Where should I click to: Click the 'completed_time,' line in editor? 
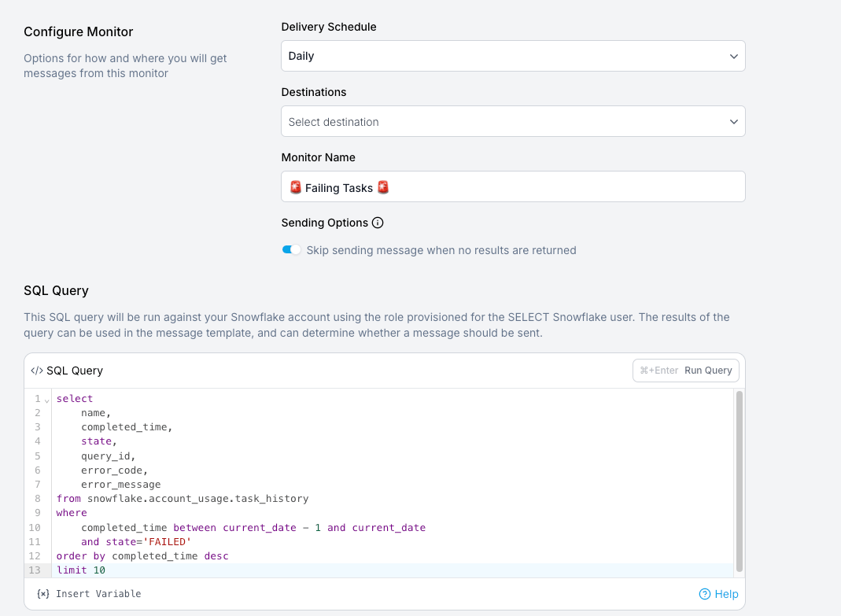[127, 427]
